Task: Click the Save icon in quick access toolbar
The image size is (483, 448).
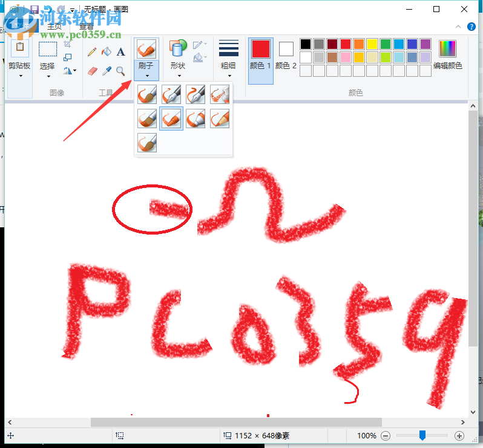Action: click(x=34, y=10)
